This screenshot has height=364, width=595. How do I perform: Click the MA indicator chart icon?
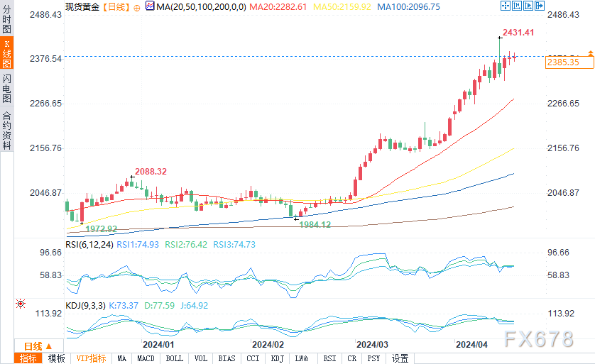[x=149, y=6]
